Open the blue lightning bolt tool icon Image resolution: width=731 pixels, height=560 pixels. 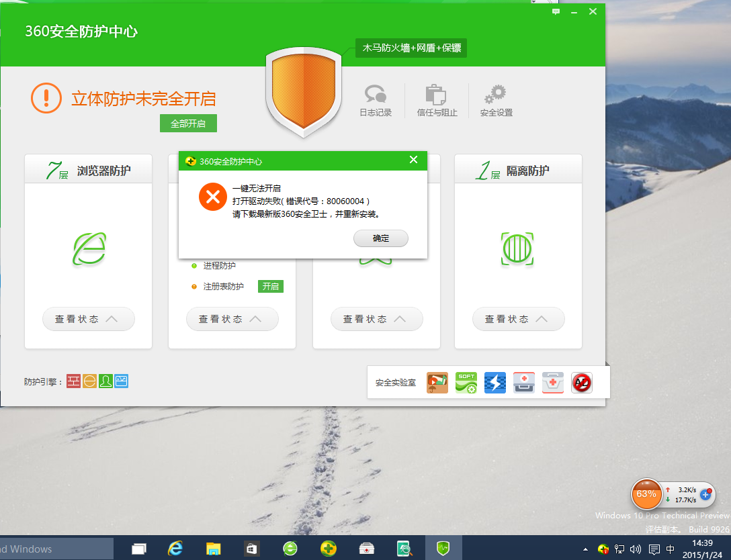click(x=494, y=383)
